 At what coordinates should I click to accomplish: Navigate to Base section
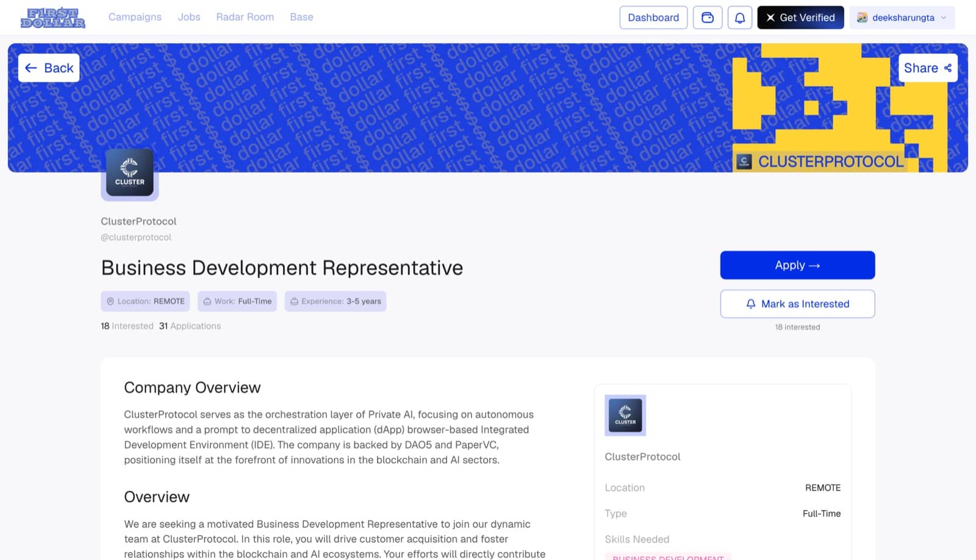coord(301,17)
